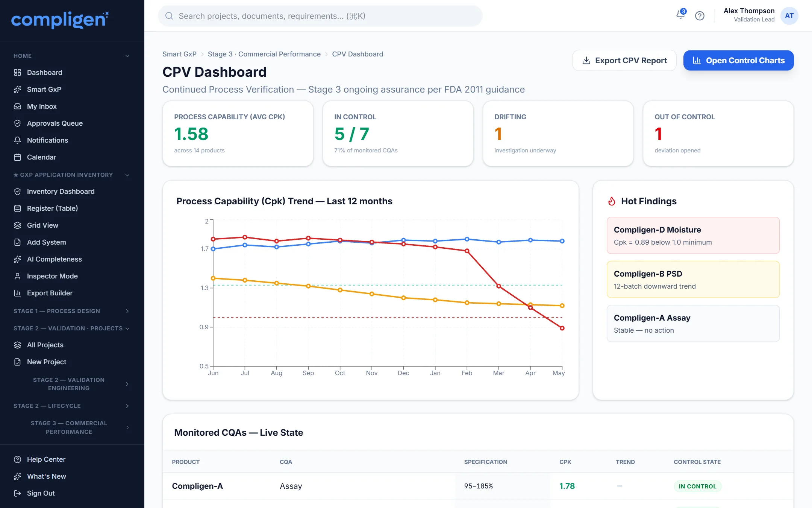The width and height of the screenshot is (812, 508).
Task: Click the Export Builder chart icon
Action: coord(17,293)
